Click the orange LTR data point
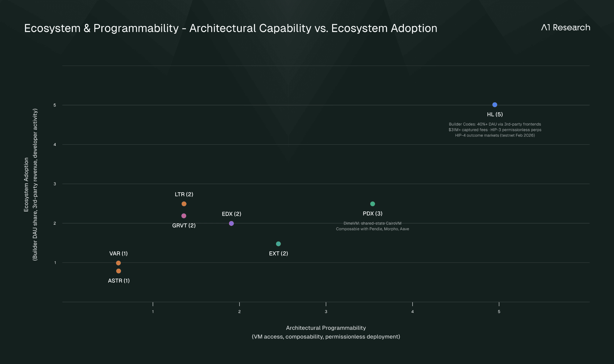Screen dimensions: 614x364 pyautogui.click(x=184, y=204)
